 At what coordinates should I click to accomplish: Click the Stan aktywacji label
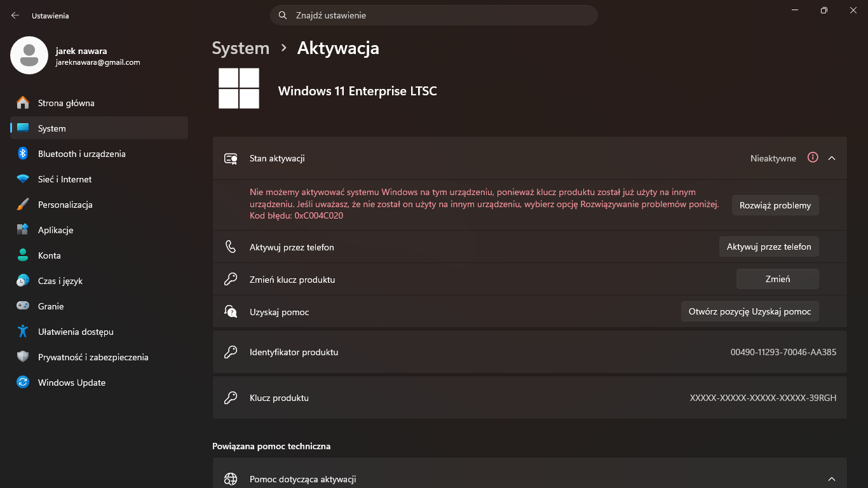click(277, 158)
